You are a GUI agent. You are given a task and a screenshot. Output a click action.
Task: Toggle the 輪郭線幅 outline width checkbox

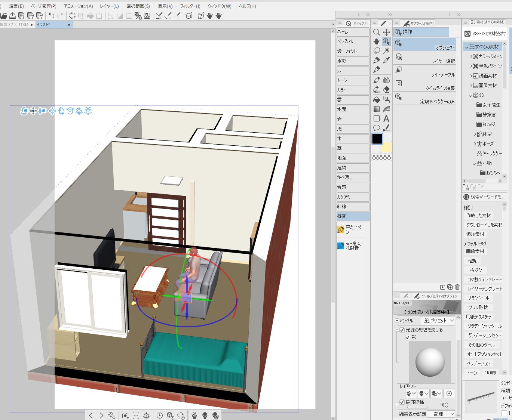pyautogui.click(x=402, y=402)
